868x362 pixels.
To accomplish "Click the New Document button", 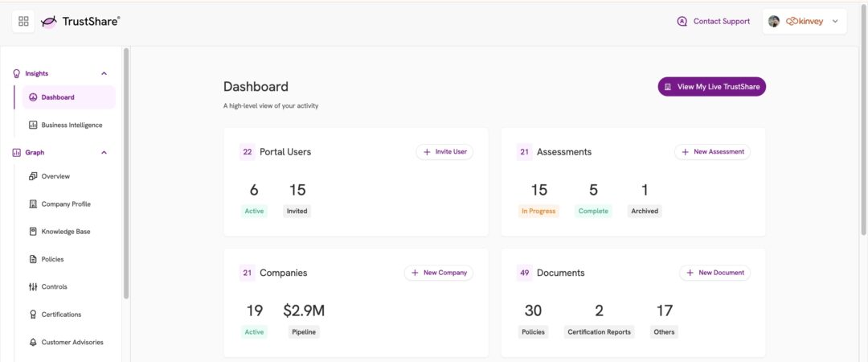I will [x=714, y=273].
